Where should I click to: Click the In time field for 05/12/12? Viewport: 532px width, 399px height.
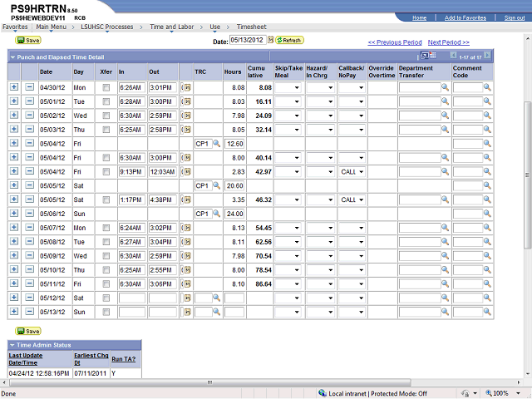point(131,298)
